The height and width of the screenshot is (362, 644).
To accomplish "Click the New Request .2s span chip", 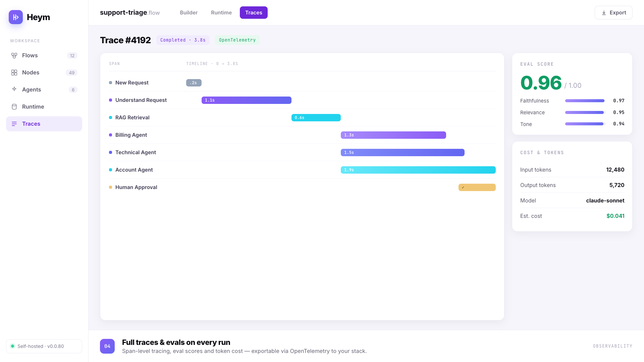I will pyautogui.click(x=194, y=83).
